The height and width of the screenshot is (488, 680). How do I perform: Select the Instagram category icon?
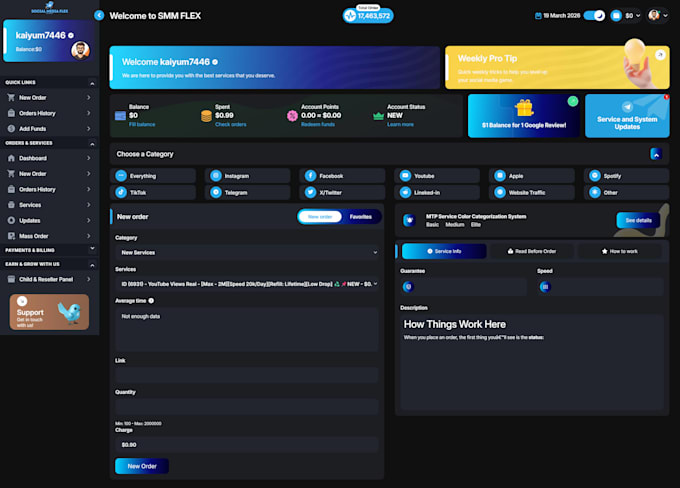click(x=216, y=176)
